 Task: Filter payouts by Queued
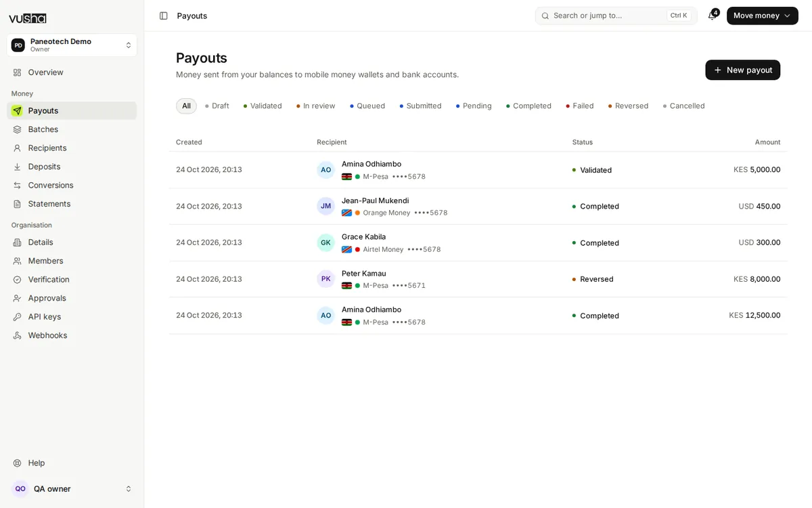click(x=367, y=106)
